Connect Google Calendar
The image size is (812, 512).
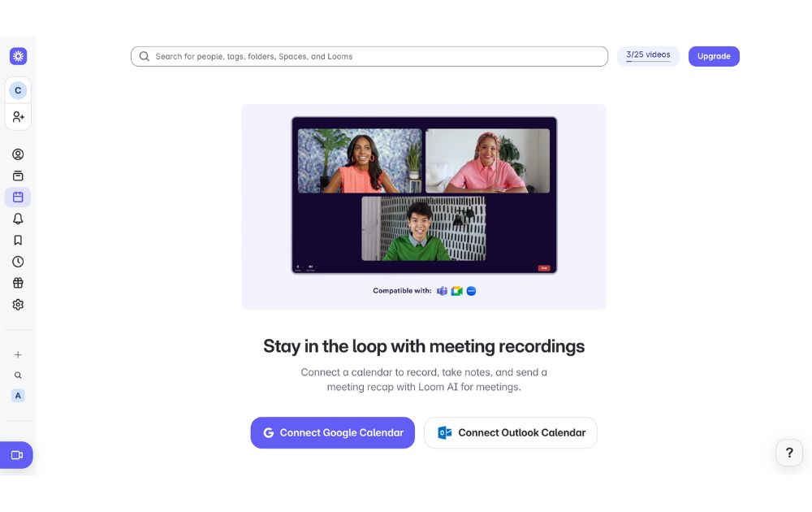tap(332, 432)
